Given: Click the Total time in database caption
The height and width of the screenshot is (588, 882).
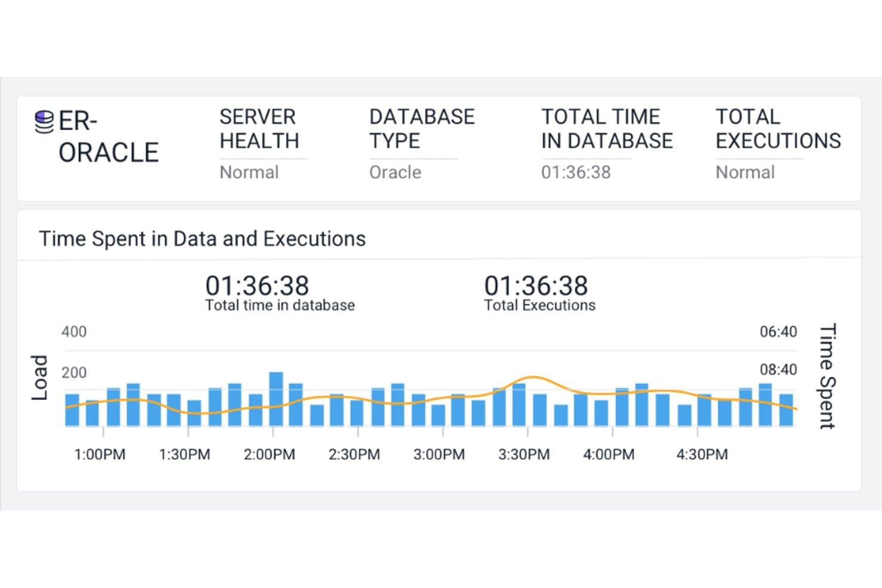Looking at the screenshot, I should click(280, 306).
